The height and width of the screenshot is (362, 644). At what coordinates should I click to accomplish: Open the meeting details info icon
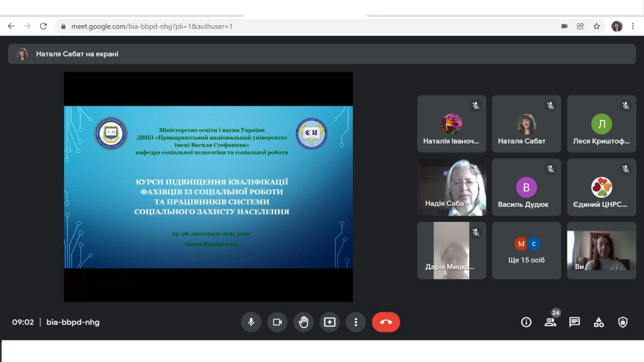pyautogui.click(x=526, y=322)
